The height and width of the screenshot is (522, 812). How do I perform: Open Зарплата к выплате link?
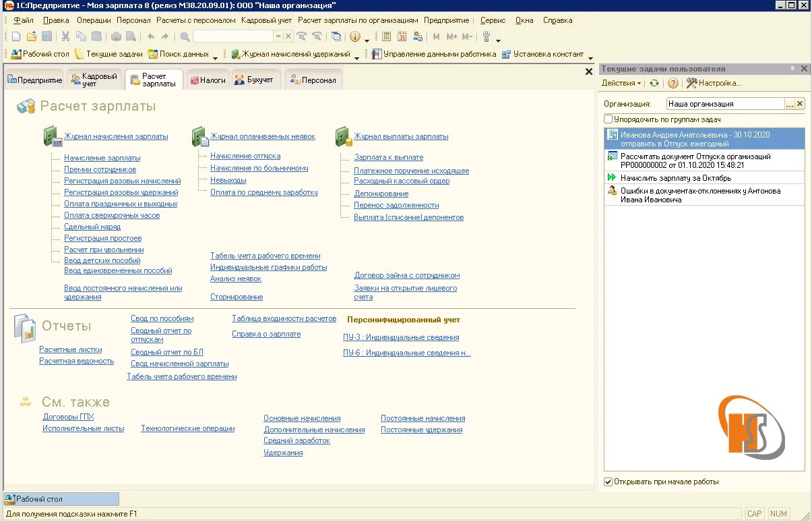click(x=389, y=157)
